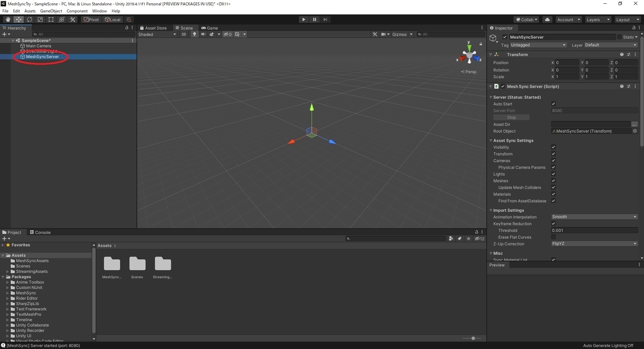Disable the Visibility sync checkbox
The width and height of the screenshot is (644, 349).
(553, 147)
